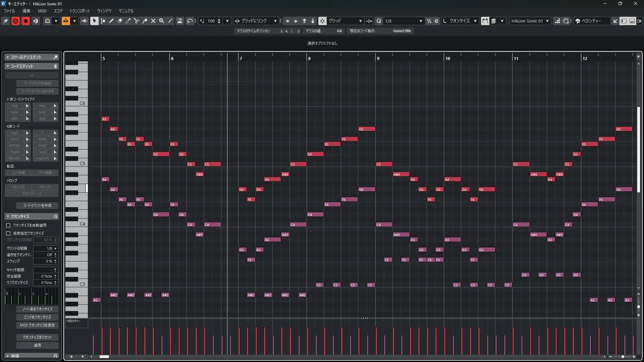Enable クオンタイズを自動適用 checkbox

point(8,226)
